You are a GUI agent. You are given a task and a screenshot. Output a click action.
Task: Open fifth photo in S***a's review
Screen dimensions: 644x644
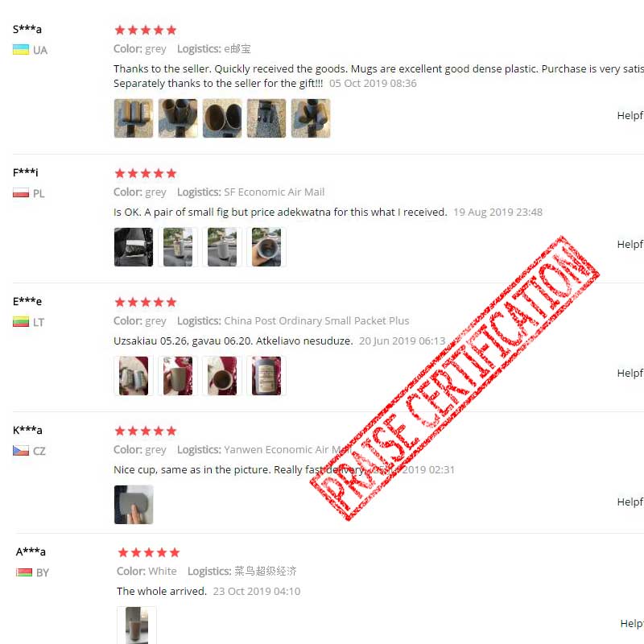[x=311, y=118]
